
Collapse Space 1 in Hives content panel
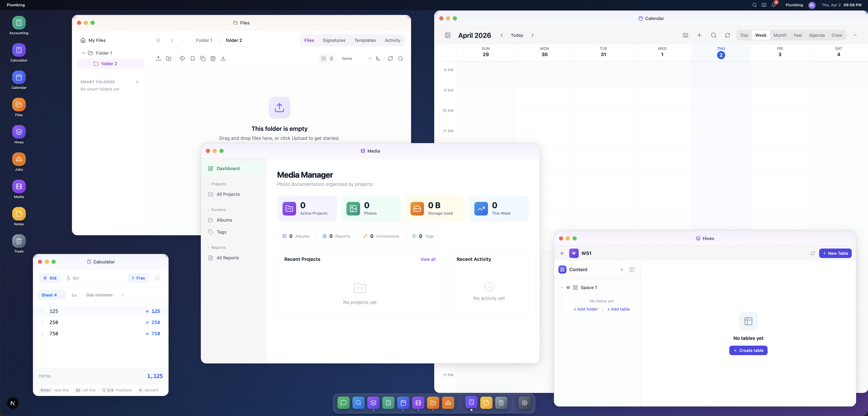561,287
